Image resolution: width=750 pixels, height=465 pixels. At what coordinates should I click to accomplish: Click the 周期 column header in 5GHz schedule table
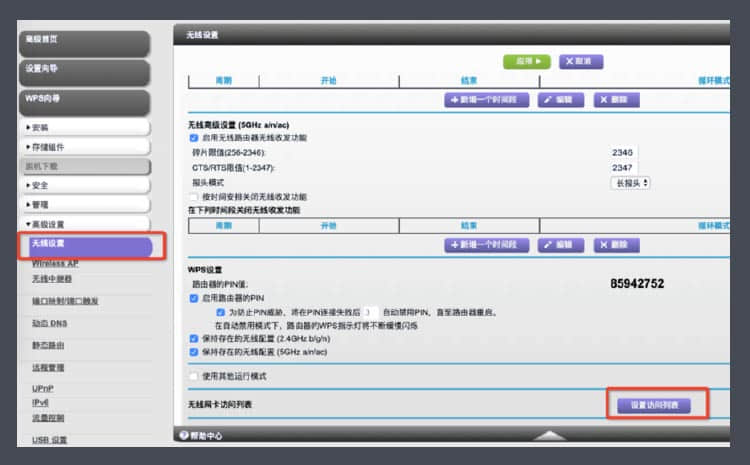[x=224, y=226]
